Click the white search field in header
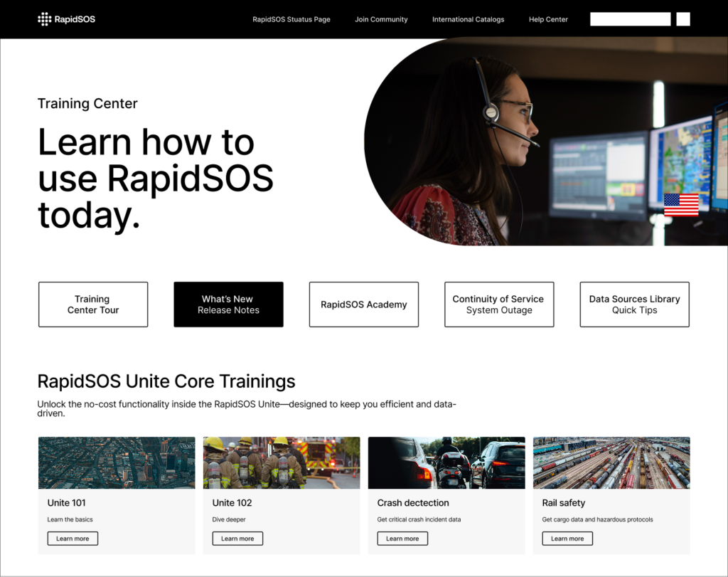This screenshot has width=728, height=577. point(631,19)
